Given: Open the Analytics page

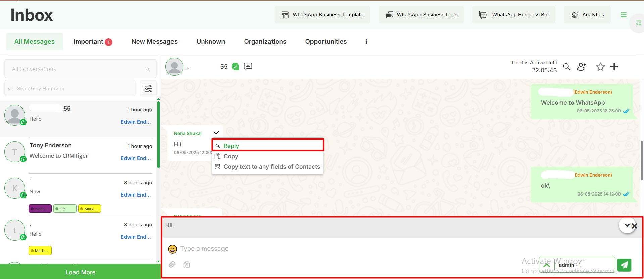Looking at the screenshot, I should [587, 15].
